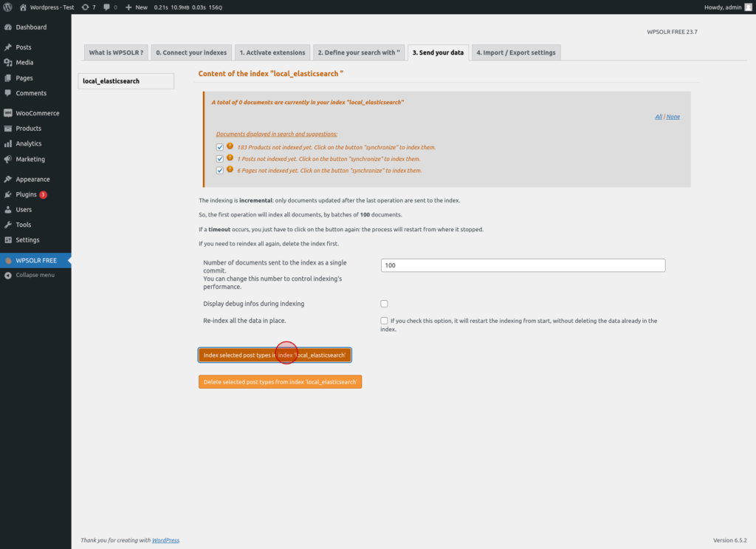756x549 pixels.
Task: Uncheck the 6 Pages not indexed checkbox
Action: [x=220, y=170]
